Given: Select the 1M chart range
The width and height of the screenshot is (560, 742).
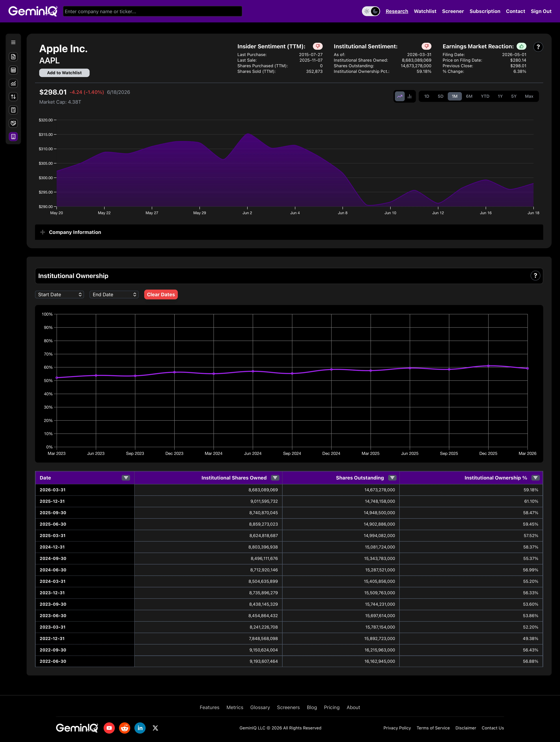Looking at the screenshot, I should pos(455,96).
